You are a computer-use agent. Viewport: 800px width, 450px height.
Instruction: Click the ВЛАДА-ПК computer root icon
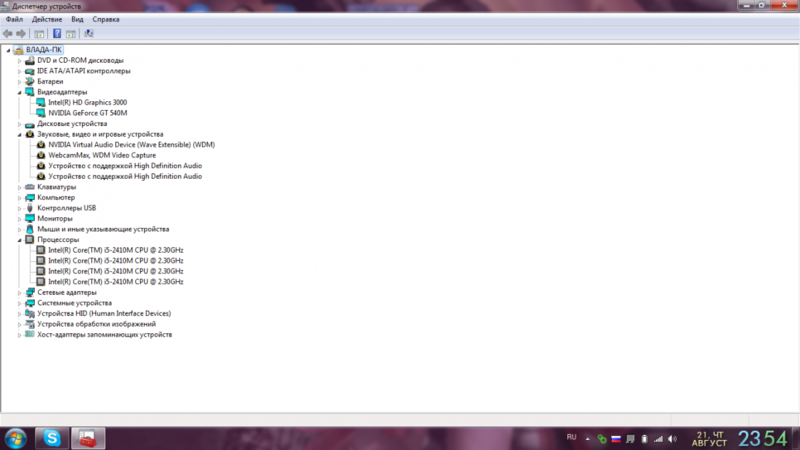tap(18, 50)
